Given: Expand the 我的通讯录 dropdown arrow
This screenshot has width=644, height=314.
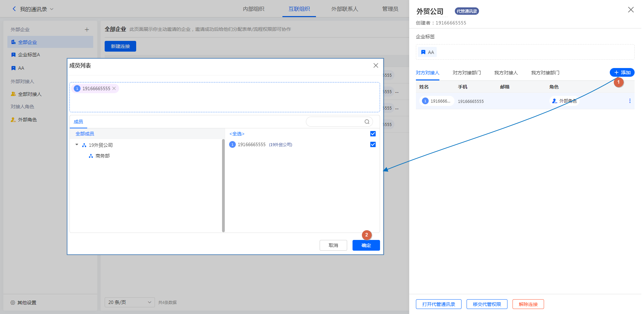Looking at the screenshot, I should tap(52, 9).
